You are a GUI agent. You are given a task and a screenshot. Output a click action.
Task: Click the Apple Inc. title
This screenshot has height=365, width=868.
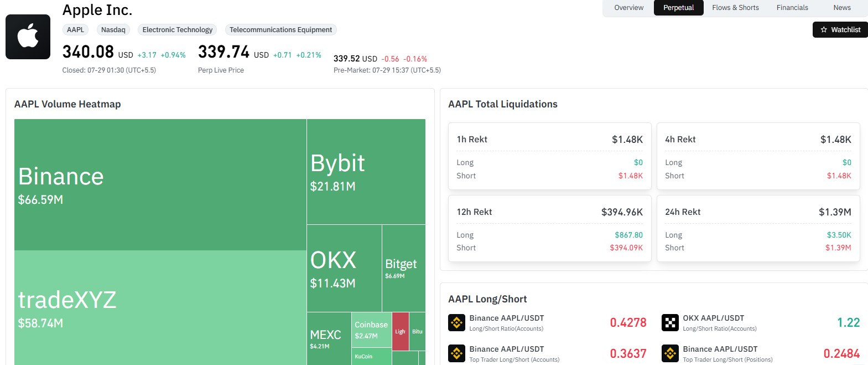(x=97, y=10)
